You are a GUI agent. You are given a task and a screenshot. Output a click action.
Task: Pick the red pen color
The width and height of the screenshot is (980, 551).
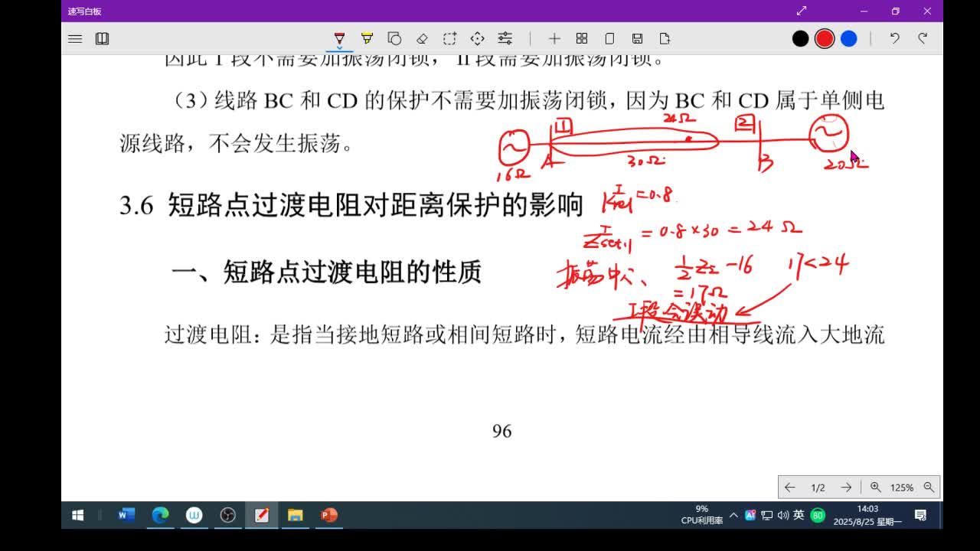(825, 38)
